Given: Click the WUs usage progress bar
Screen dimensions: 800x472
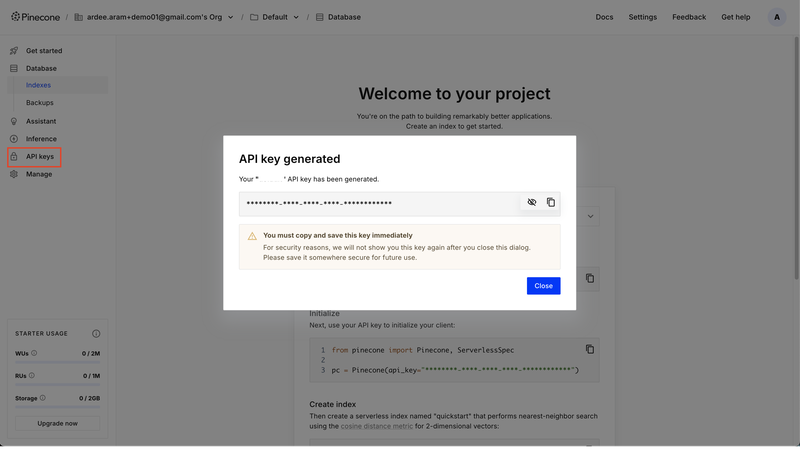Looking at the screenshot, I should click(58, 362).
